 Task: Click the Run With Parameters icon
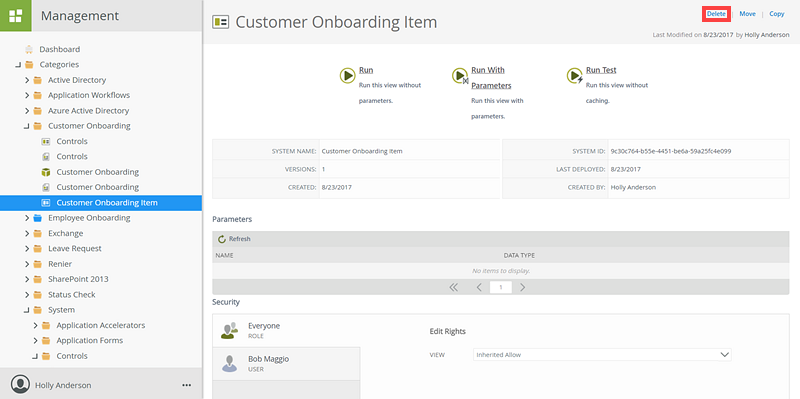tap(460, 76)
